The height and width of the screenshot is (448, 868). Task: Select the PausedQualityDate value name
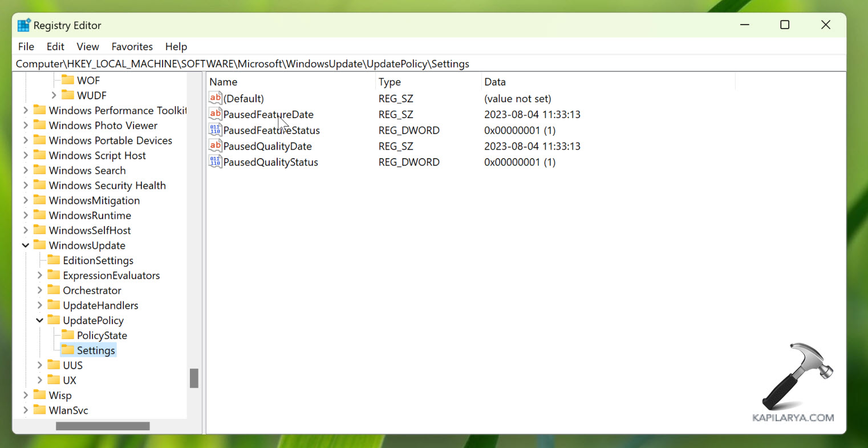(267, 147)
